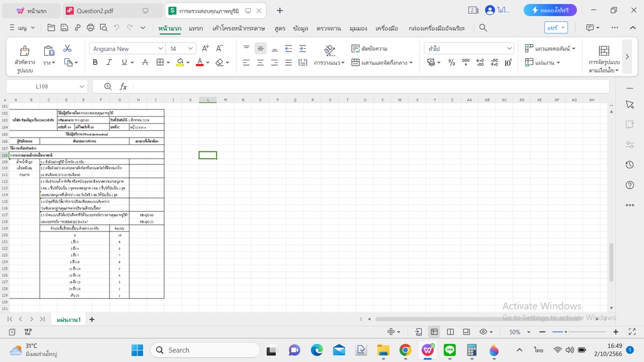
Task: Toggle strikethrough formatting
Action: (x=145, y=62)
